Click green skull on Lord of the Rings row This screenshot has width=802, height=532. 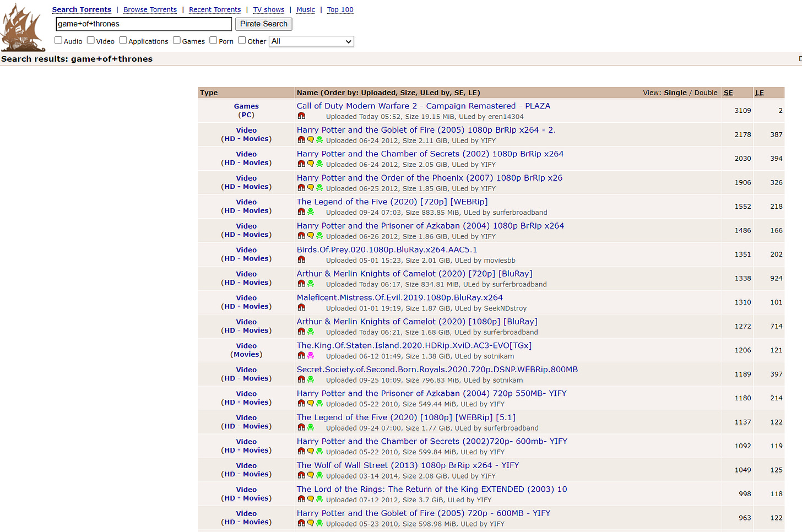point(319,499)
